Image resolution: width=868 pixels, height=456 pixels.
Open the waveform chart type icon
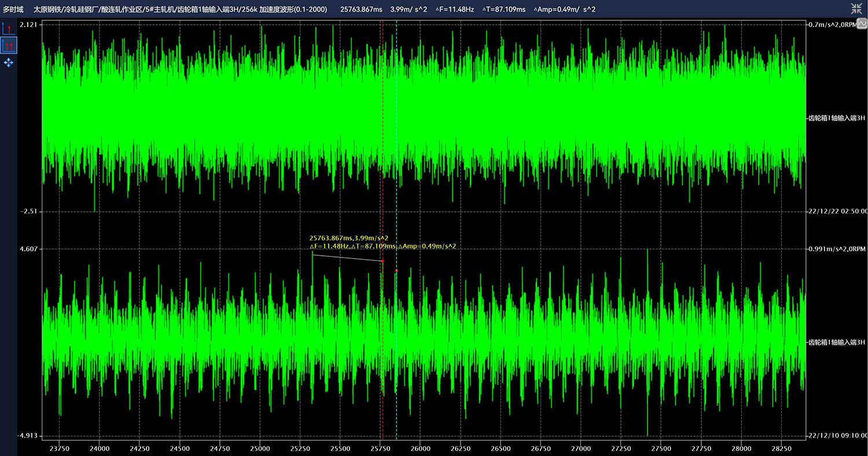[862, 24]
